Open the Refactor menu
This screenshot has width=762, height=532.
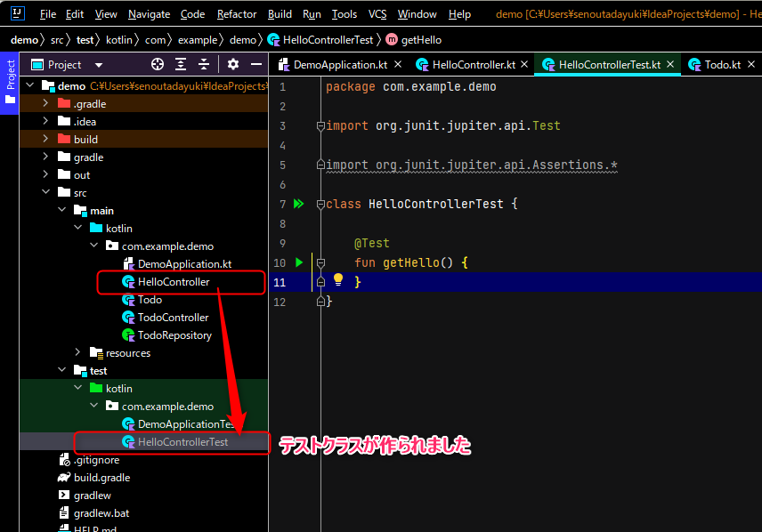237,14
